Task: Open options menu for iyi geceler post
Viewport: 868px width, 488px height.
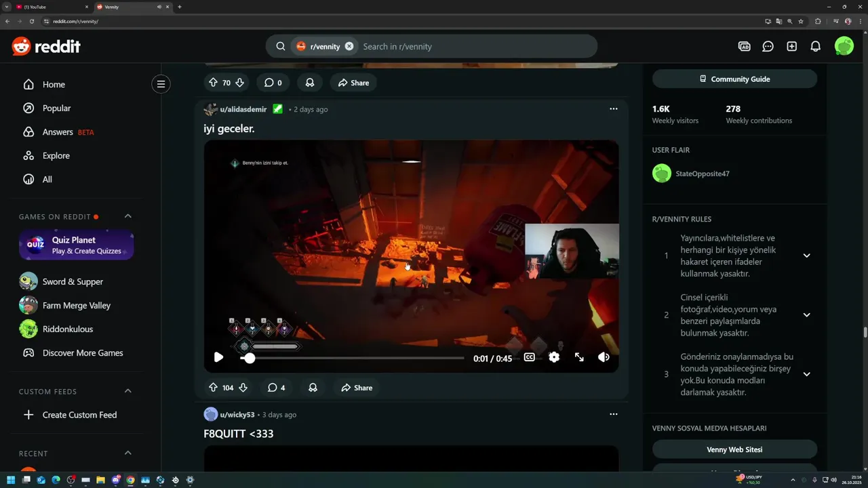Action: [613, 109]
